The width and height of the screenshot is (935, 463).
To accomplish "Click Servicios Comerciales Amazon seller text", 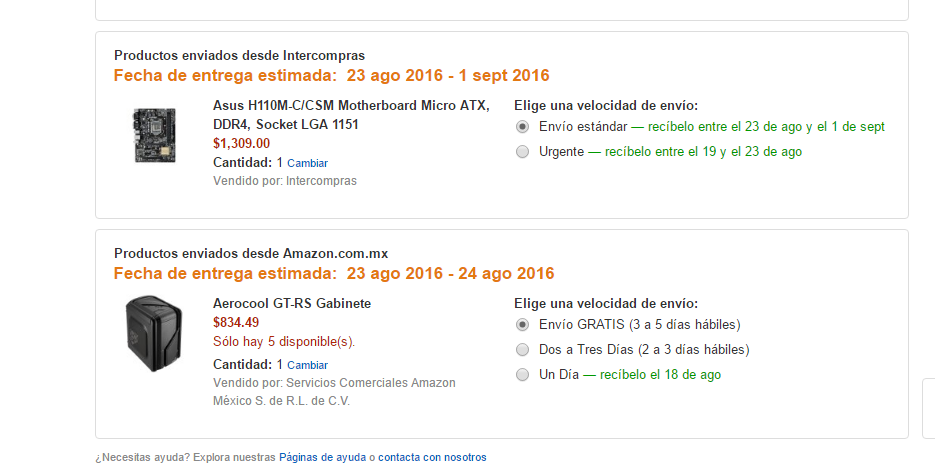I will tap(334, 383).
